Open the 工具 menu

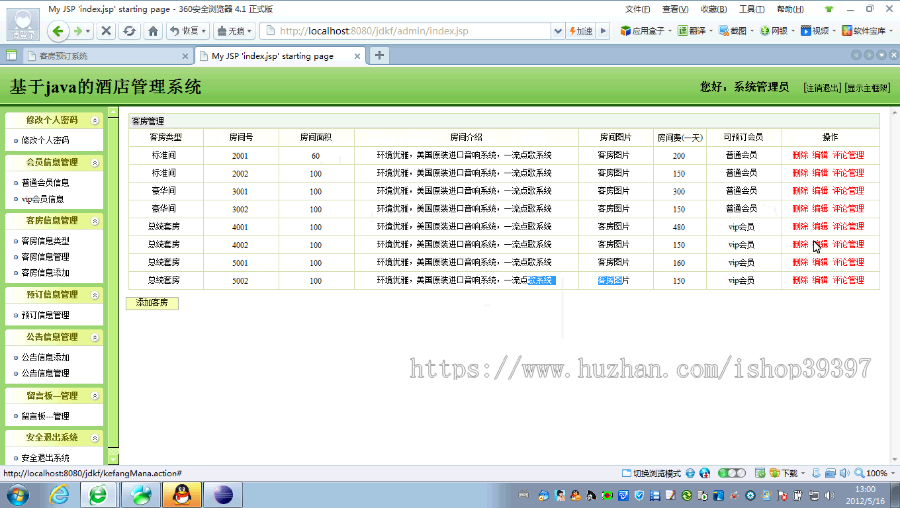pyautogui.click(x=751, y=9)
